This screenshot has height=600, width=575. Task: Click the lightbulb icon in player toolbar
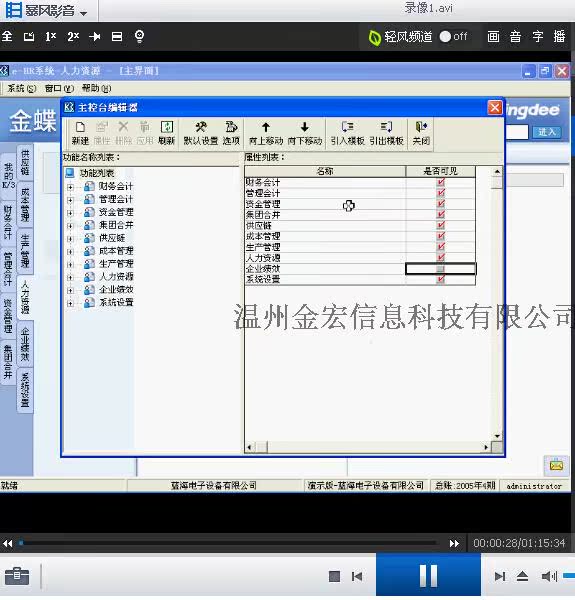click(x=139, y=36)
